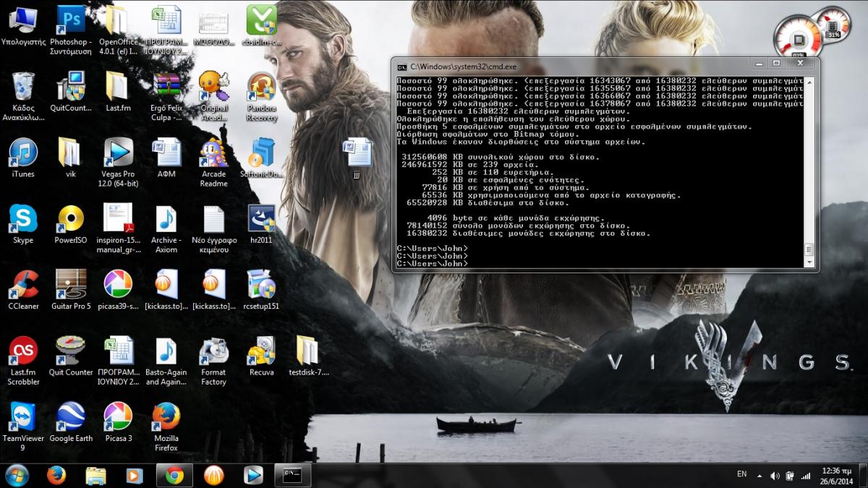This screenshot has width=868, height=488.
Task: Open the Recuva shortcut
Action: 261,351
